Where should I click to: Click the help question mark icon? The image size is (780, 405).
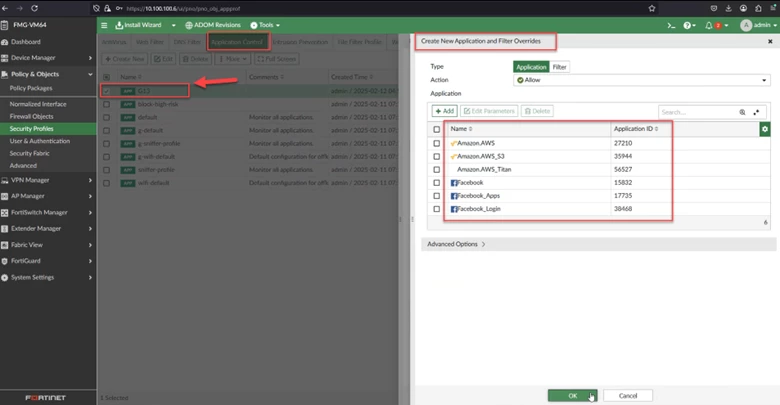click(x=687, y=25)
